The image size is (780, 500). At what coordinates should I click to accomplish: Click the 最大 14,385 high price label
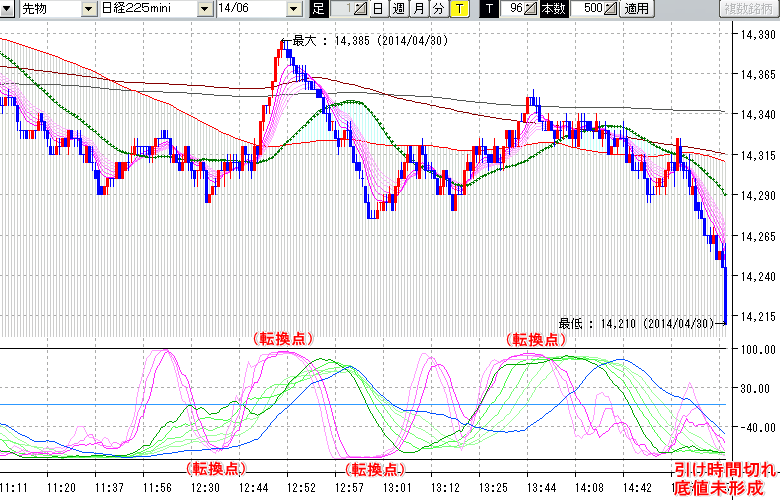363,42
